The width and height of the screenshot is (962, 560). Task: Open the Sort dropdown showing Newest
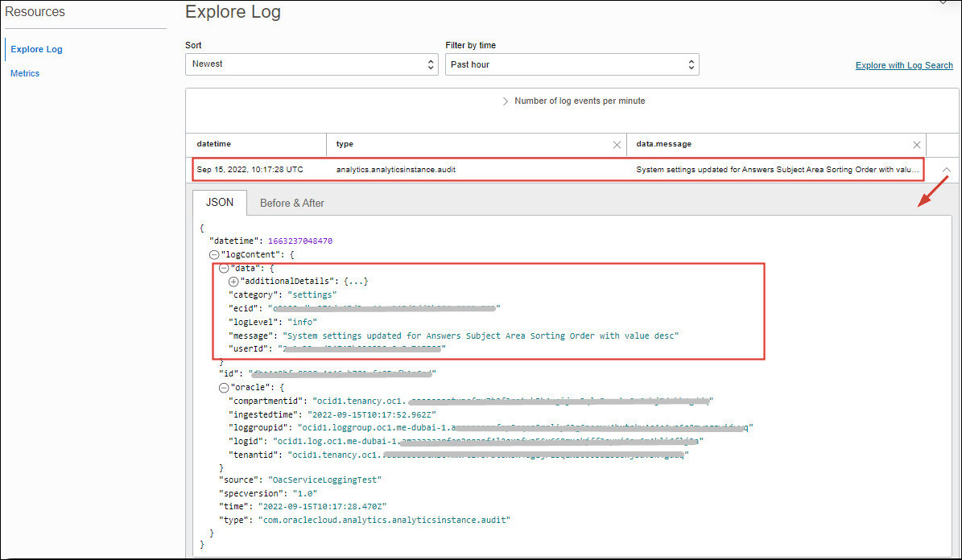point(312,64)
